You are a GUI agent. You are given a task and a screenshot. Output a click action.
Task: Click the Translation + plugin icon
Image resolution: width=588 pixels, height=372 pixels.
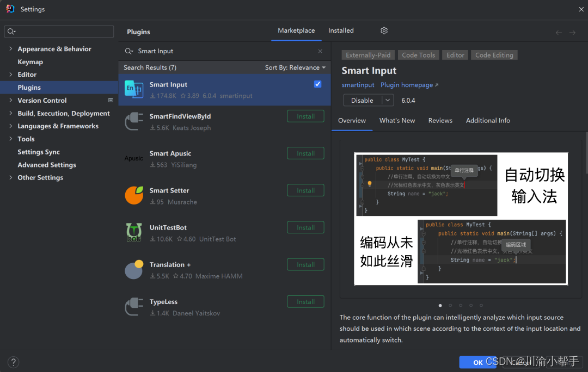134,269
